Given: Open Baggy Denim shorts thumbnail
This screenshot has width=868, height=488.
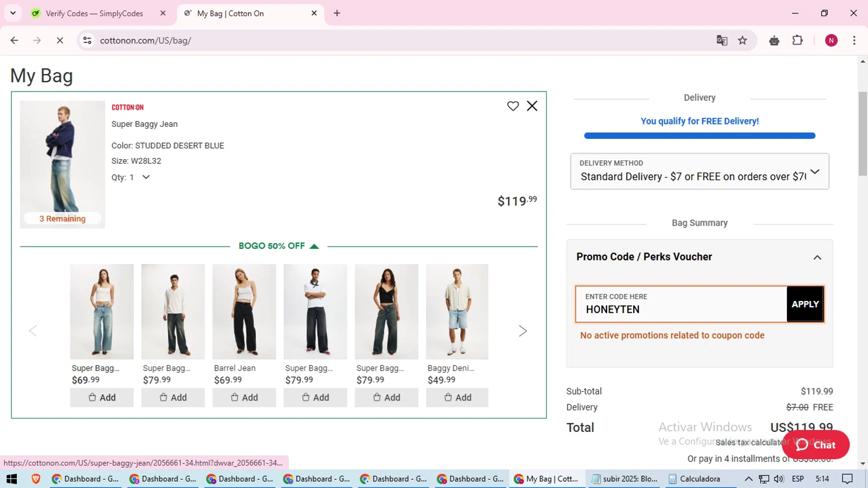Looking at the screenshot, I should 457,311.
